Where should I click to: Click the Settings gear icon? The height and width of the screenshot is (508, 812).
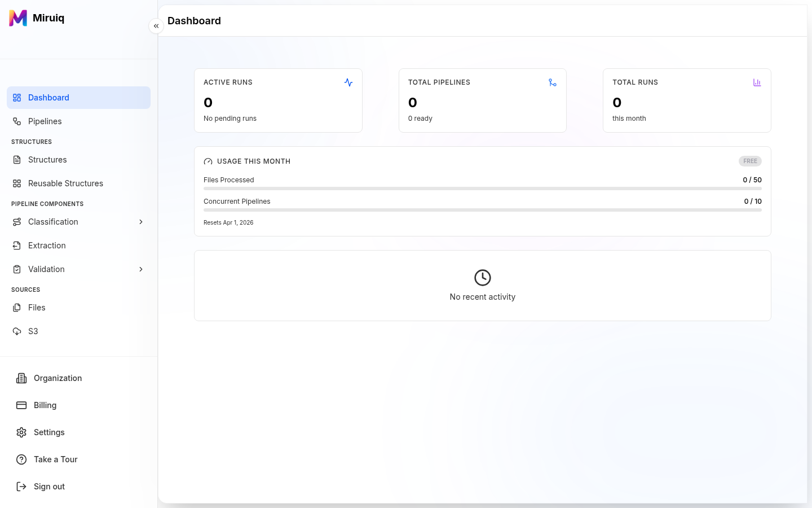click(x=21, y=432)
